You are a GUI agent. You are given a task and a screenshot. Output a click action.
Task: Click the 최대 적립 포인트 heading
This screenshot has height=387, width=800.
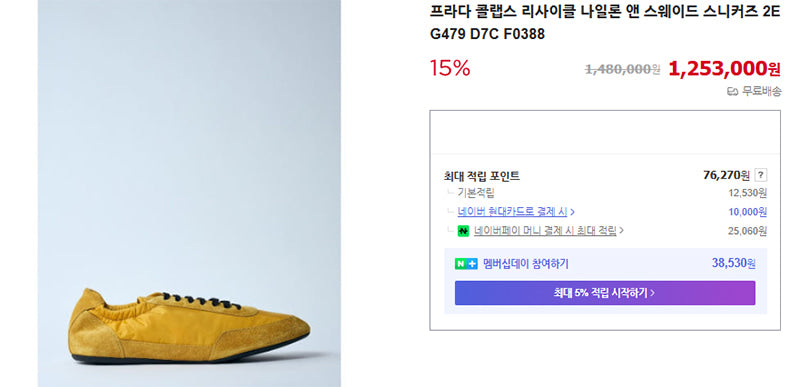[482, 176]
